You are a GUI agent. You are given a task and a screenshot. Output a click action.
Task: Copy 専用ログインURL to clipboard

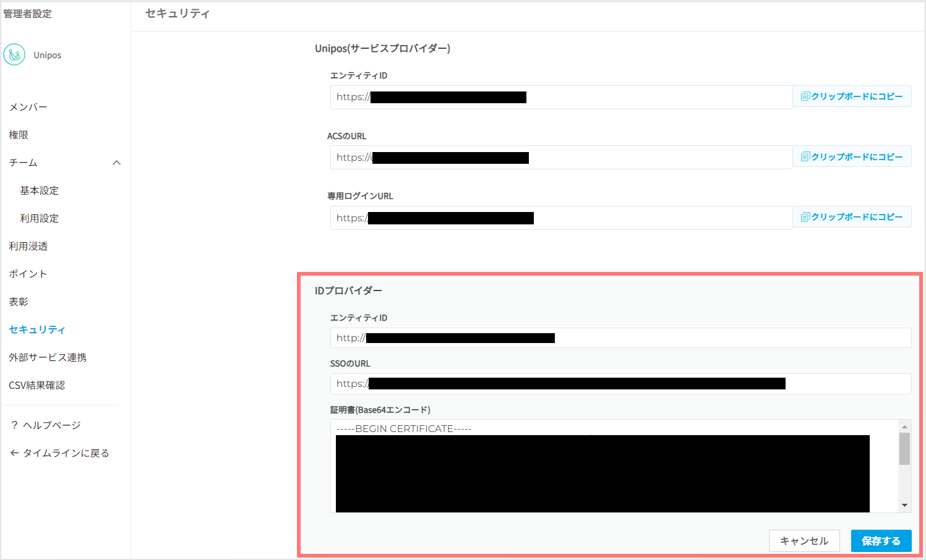pos(852,217)
